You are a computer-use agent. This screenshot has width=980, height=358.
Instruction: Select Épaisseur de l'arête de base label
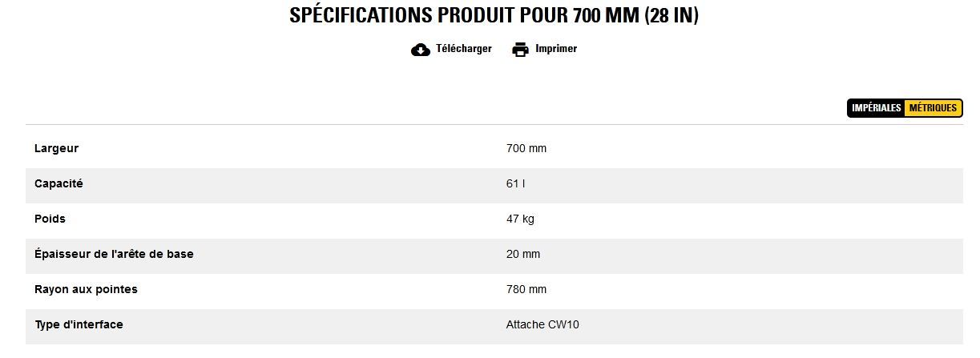coord(114,254)
